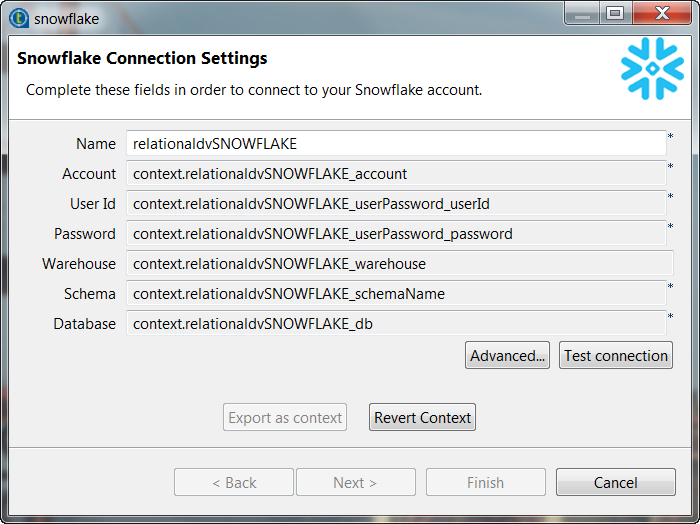Go to the Next wizard page
This screenshot has height=524, width=700.
[x=355, y=483]
